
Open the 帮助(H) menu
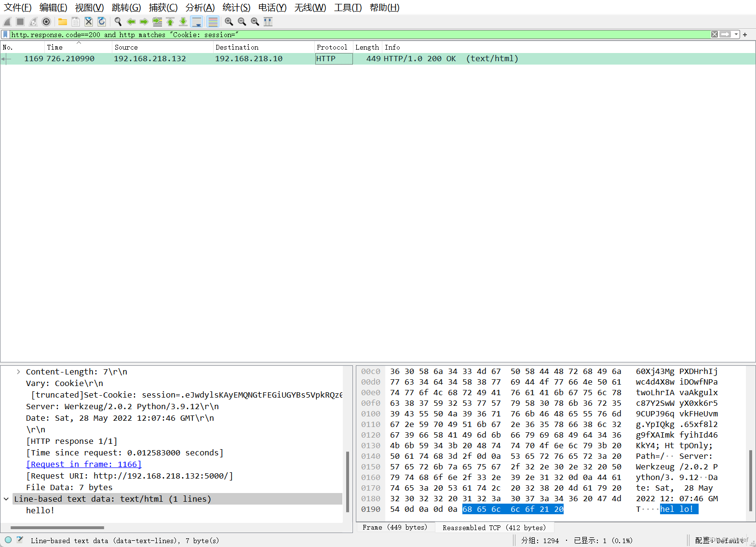pyautogui.click(x=384, y=8)
